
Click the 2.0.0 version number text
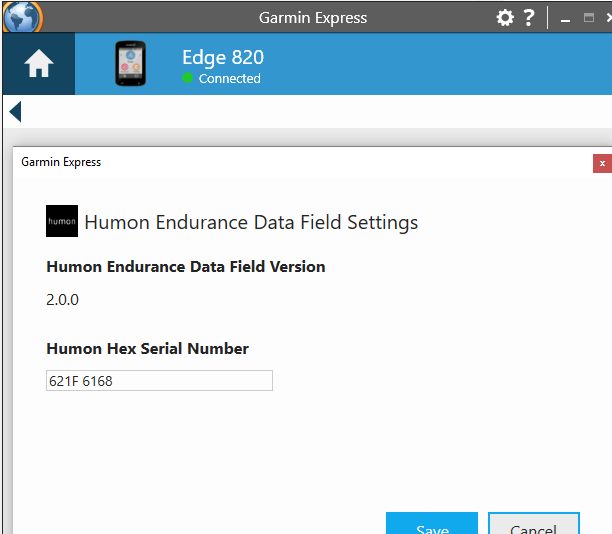(x=62, y=299)
